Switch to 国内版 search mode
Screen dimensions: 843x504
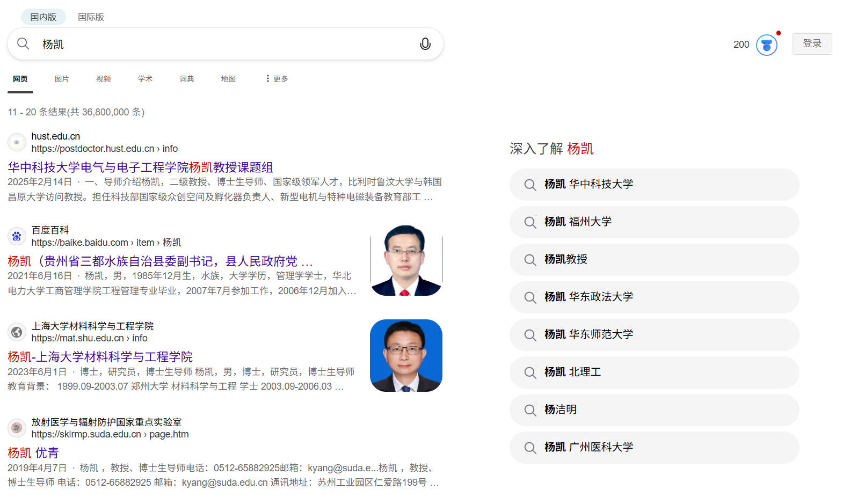43,17
